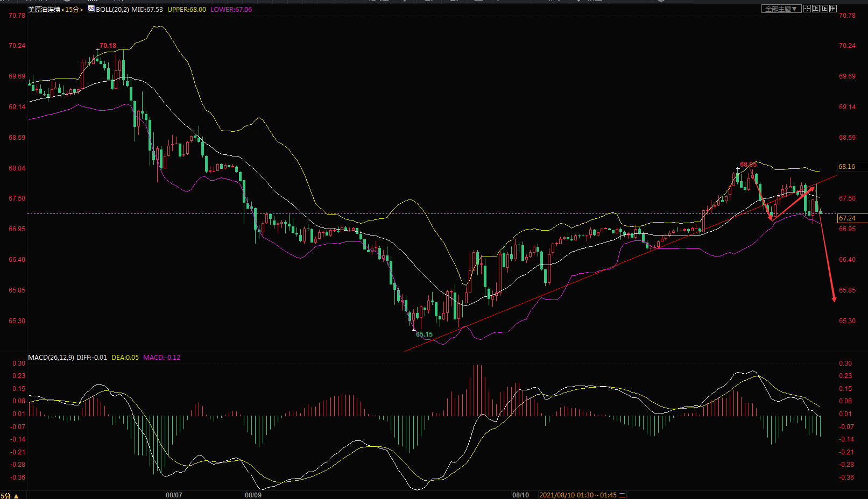Click the 美原油连续 instrument name
This screenshot has width=868, height=499.
click(44, 10)
